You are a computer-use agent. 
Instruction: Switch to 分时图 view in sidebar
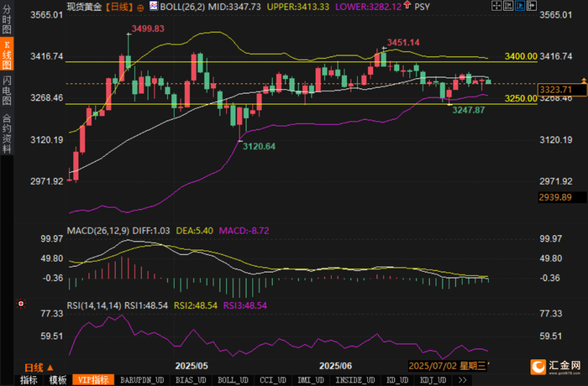tap(7, 19)
